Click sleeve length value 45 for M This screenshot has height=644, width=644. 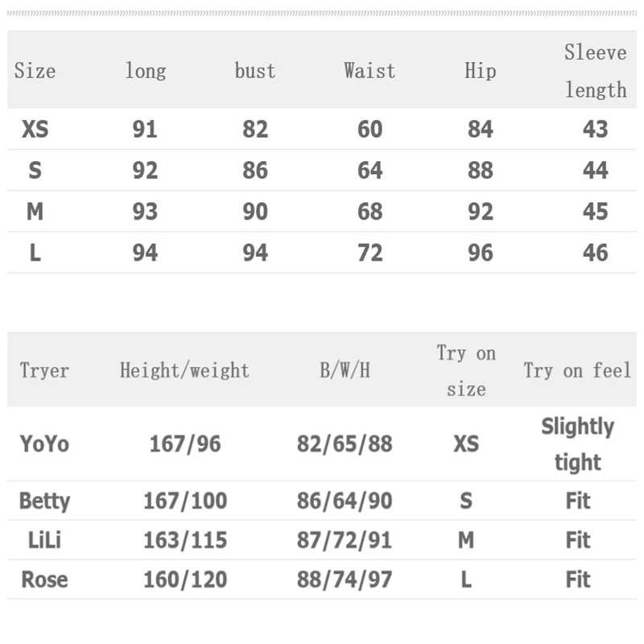pos(596,212)
